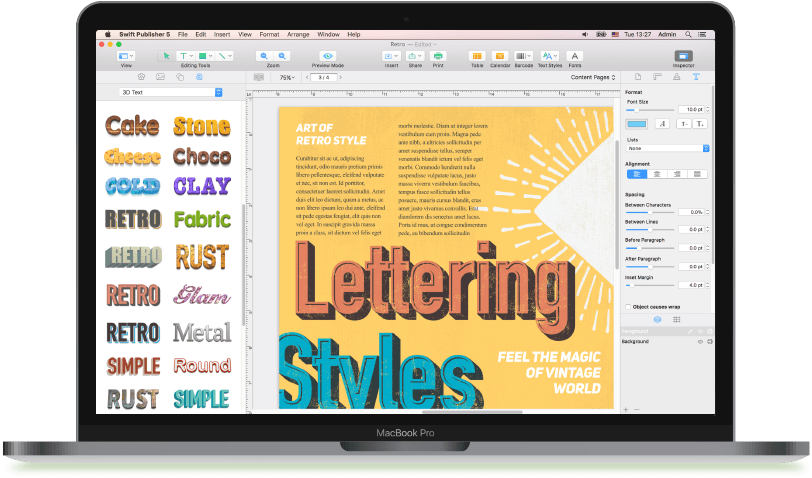Open the Format menu

click(x=269, y=35)
